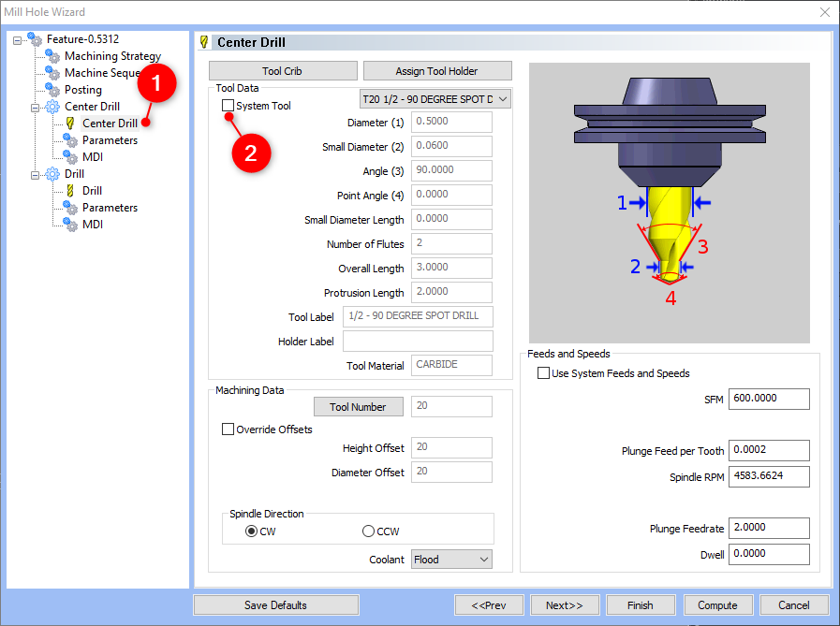Click the Dwell input field
The image size is (840, 626).
click(769, 554)
